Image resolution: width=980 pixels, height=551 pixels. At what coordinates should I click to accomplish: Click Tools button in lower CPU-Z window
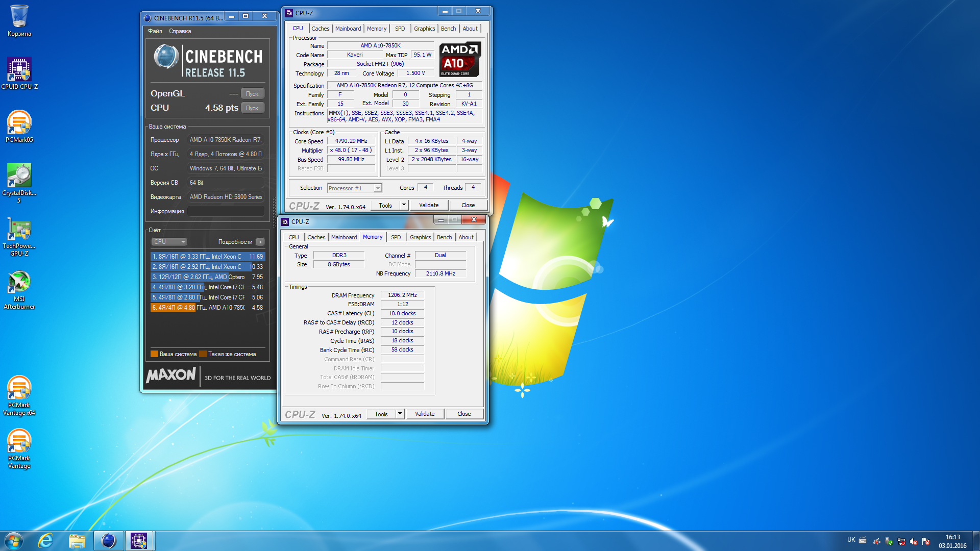(x=381, y=414)
